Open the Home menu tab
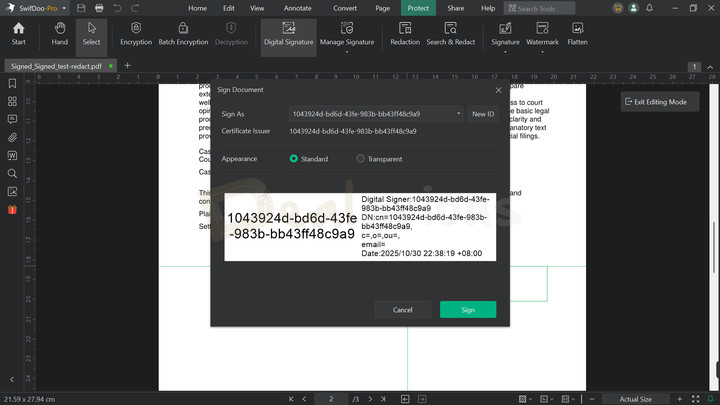This screenshot has width=720, height=405. tap(197, 8)
